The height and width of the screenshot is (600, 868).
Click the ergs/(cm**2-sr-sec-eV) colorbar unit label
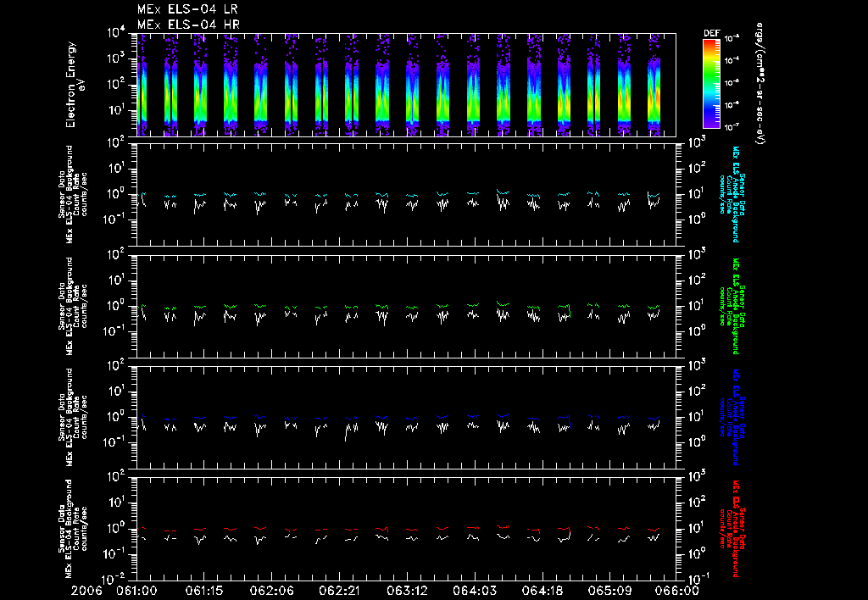point(760,83)
